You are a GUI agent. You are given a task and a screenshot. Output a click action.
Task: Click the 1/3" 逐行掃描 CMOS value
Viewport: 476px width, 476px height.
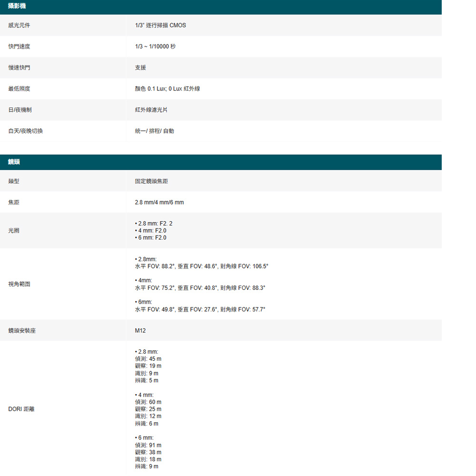coord(160,25)
